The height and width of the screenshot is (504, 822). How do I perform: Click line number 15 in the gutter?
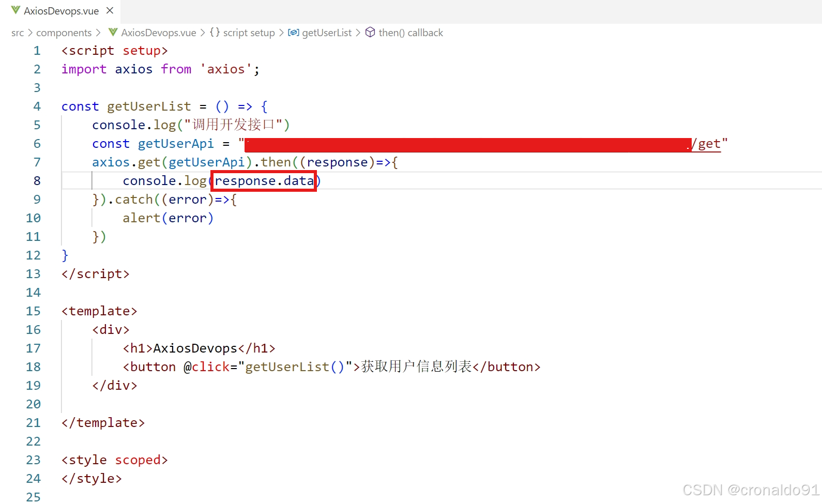click(x=33, y=311)
